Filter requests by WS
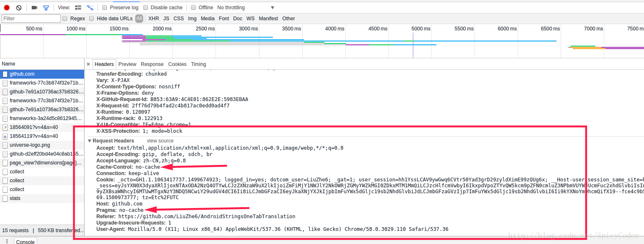The height and width of the screenshot is (244, 644). (x=251, y=19)
